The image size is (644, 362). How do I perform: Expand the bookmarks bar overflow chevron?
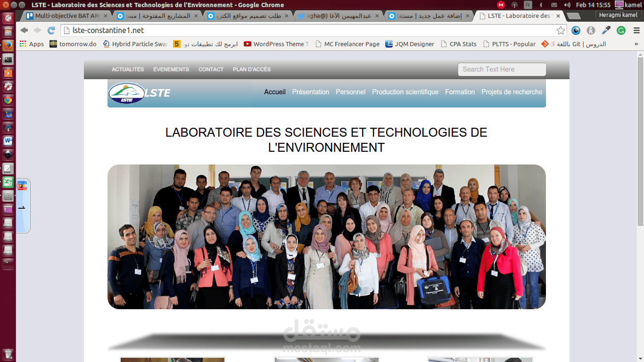(x=636, y=44)
